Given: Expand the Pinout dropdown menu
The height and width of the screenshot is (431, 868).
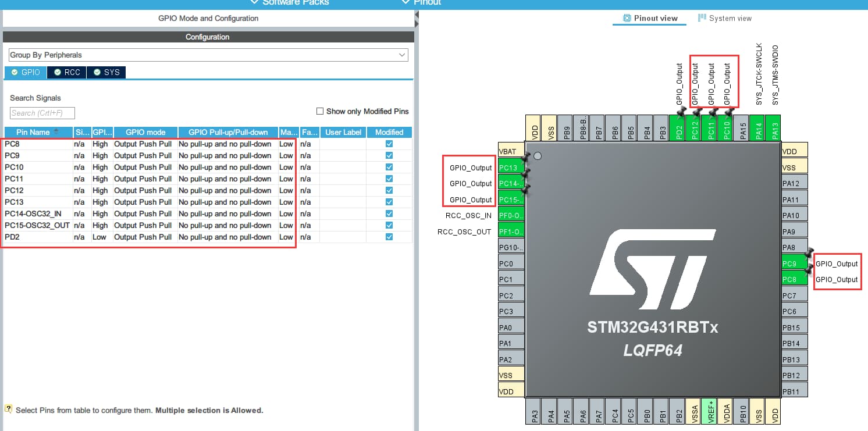Looking at the screenshot, I should (421, 3).
